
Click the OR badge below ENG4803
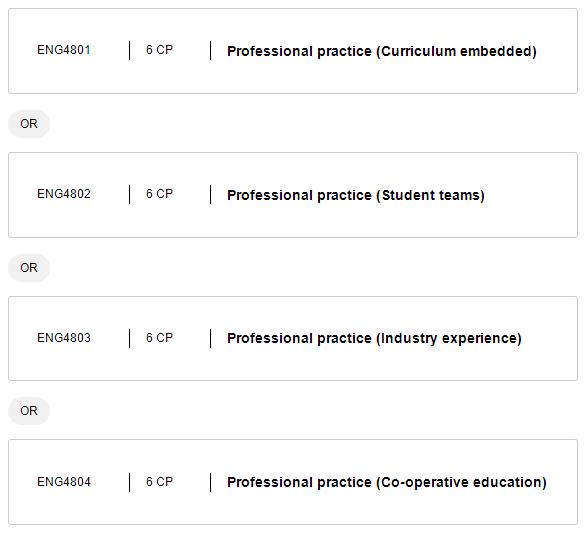(29, 411)
